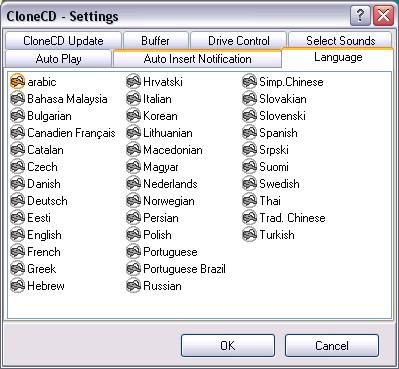
Task: Click the handshake icon beside Deutsch
Action: [18, 201]
